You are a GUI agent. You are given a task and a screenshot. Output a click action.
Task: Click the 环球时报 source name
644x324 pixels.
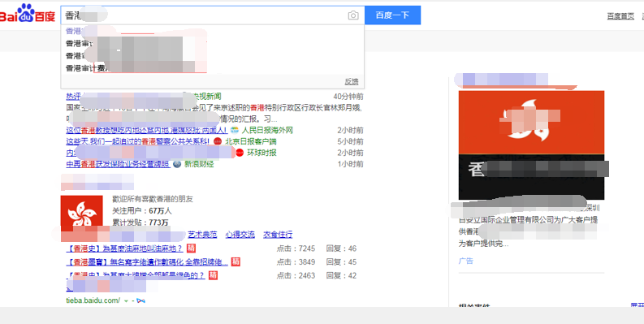tap(261, 153)
